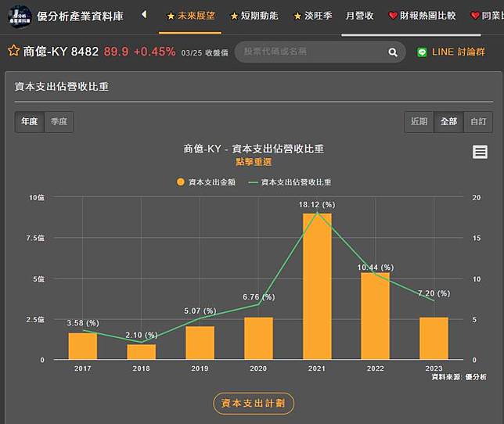Click the stock price 89.9 value
The width and height of the screenshot is (504, 424).
[116, 52]
